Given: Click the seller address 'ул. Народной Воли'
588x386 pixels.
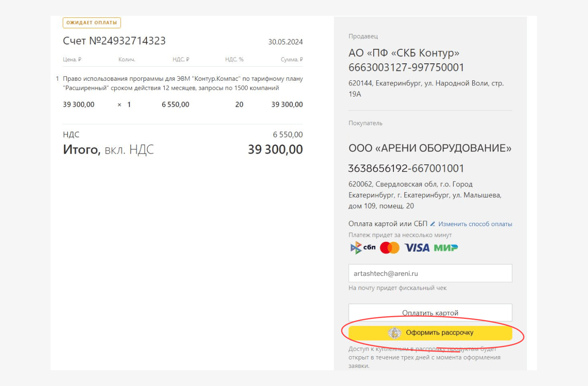Looking at the screenshot, I should coord(456,83).
